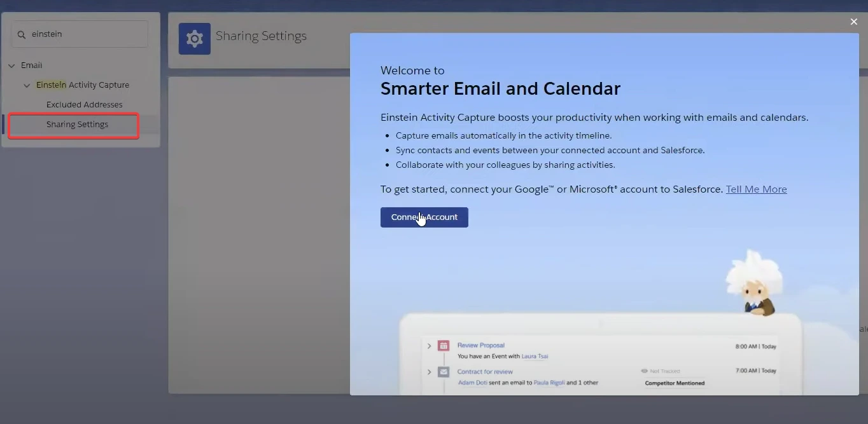
Task: Open Excluded Addresses in sidebar
Action: 85,105
